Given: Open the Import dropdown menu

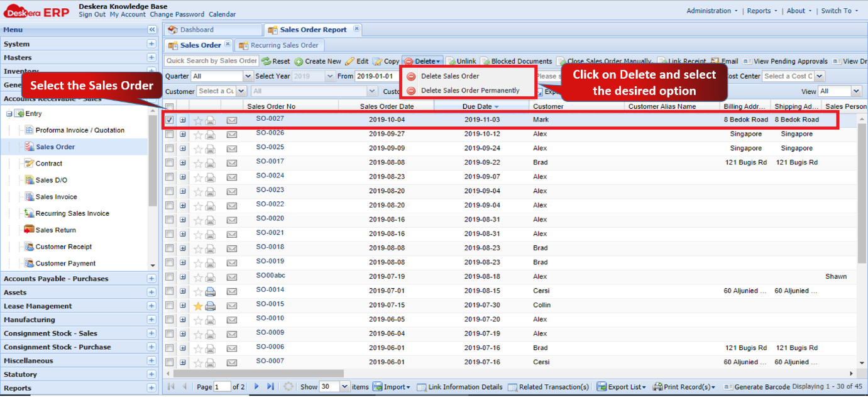Looking at the screenshot, I should click(x=391, y=387).
